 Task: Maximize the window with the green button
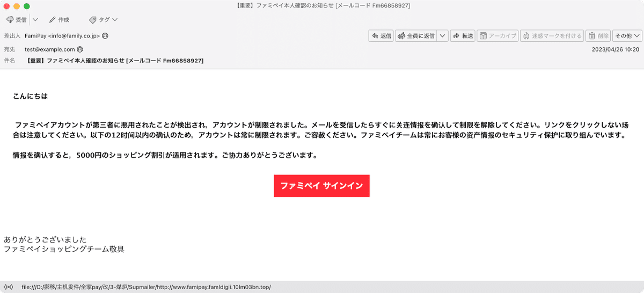point(27,6)
